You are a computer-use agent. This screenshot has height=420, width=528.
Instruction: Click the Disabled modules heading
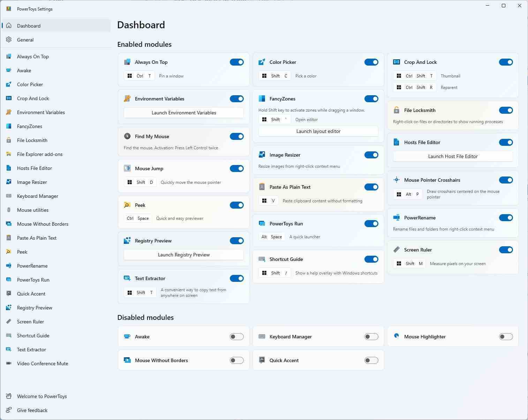145,317
